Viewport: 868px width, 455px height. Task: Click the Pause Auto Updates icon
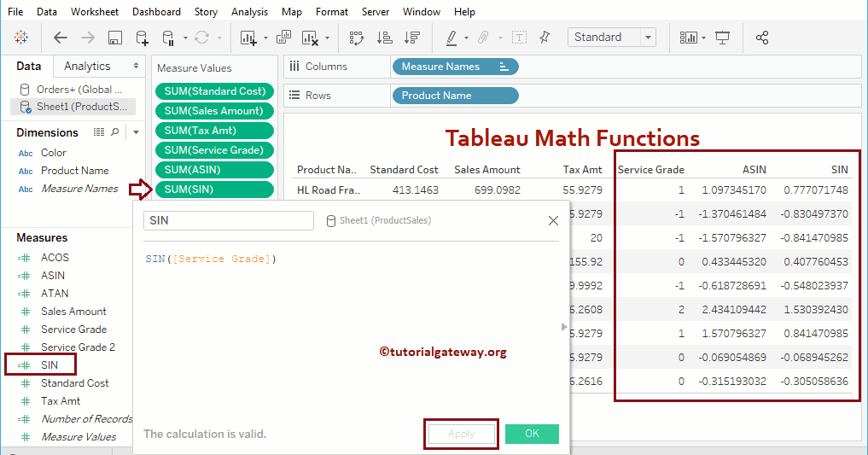click(x=168, y=38)
